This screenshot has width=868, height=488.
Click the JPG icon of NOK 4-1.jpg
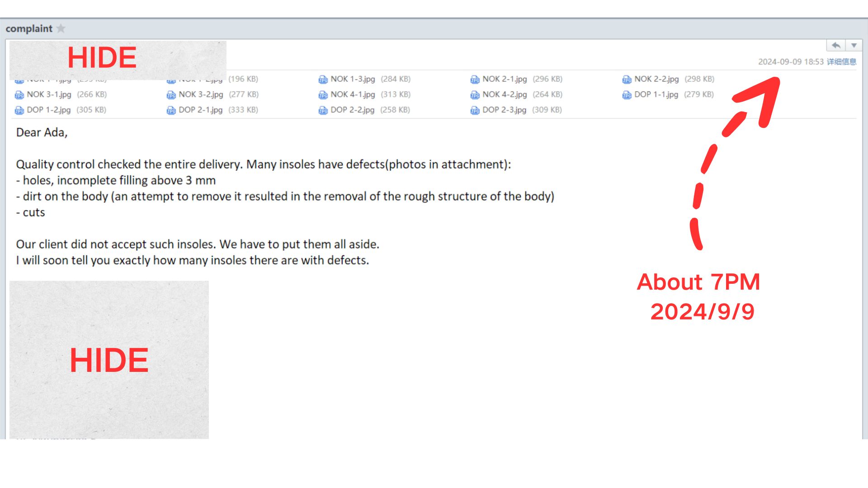click(323, 95)
